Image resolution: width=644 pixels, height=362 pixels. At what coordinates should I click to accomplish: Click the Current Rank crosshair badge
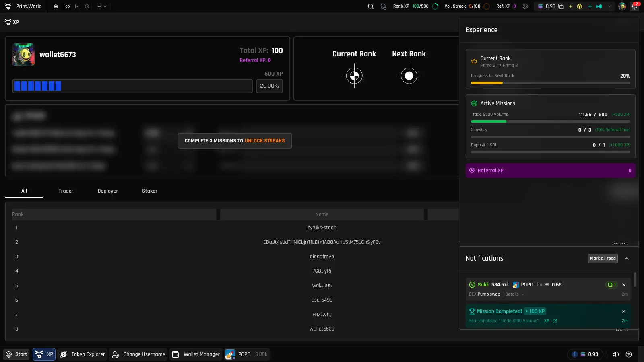coord(354,76)
